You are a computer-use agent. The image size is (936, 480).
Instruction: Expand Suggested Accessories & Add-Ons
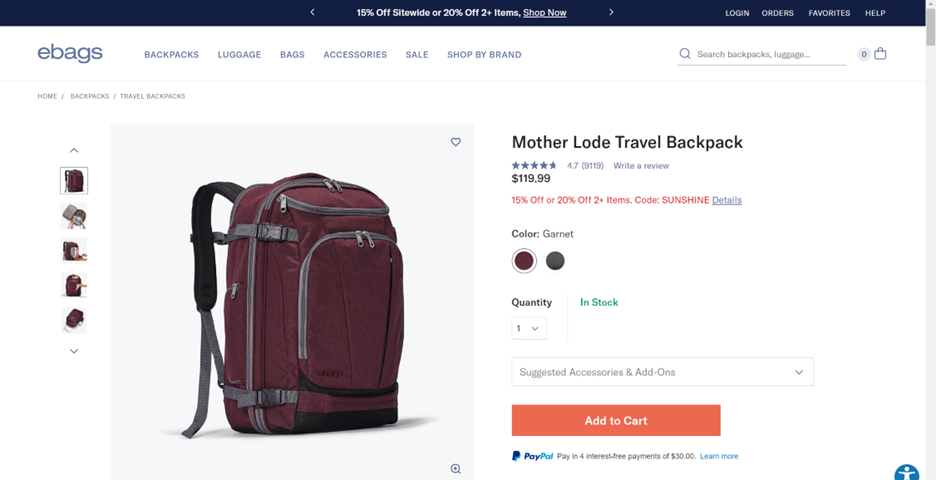tap(662, 372)
